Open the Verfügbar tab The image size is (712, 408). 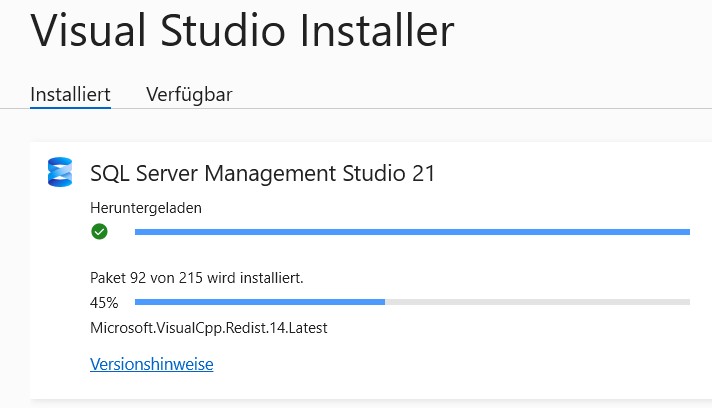coord(189,94)
